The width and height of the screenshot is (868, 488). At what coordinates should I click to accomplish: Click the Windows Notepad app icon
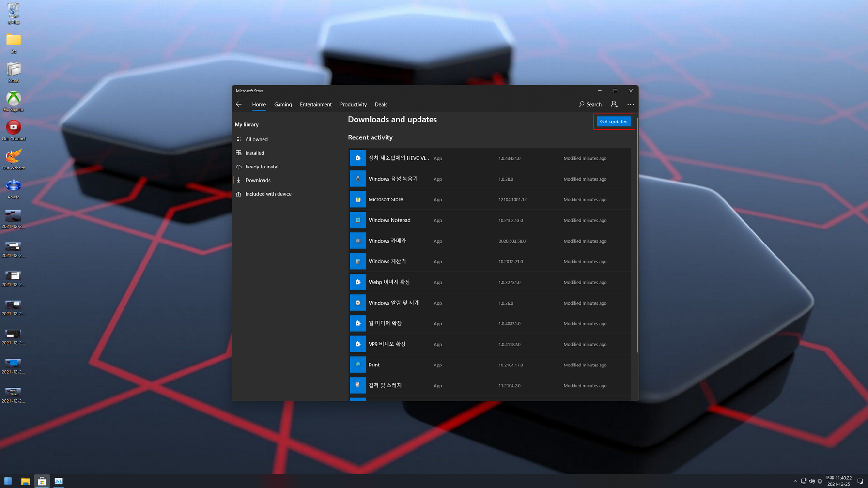coord(358,220)
